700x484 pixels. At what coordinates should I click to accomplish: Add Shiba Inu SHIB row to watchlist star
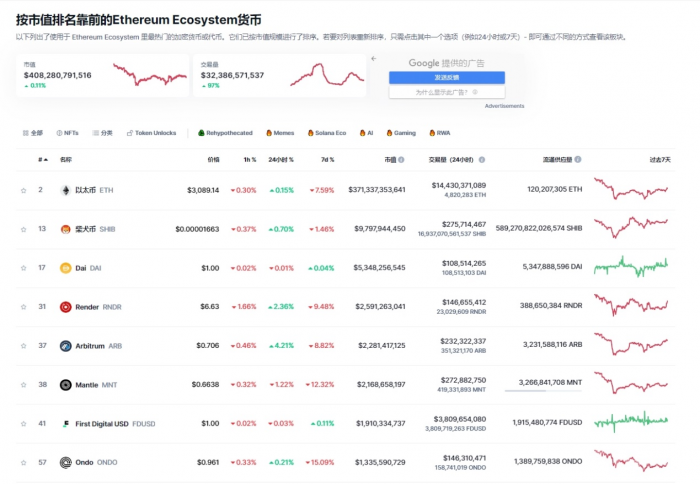[24, 229]
